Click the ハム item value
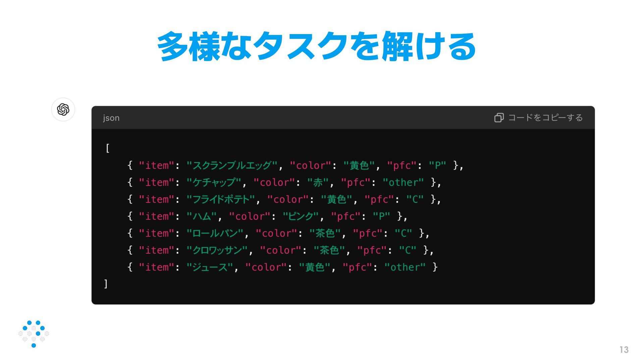Image resolution: width=644 pixels, height=362 pixels. [x=202, y=217]
